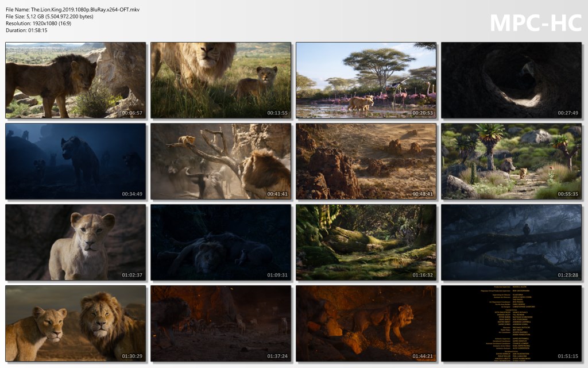Screen dimensions: 588x368
Task: Select the blue night hyena thumbnail at 00:34:49
Action: click(75, 161)
